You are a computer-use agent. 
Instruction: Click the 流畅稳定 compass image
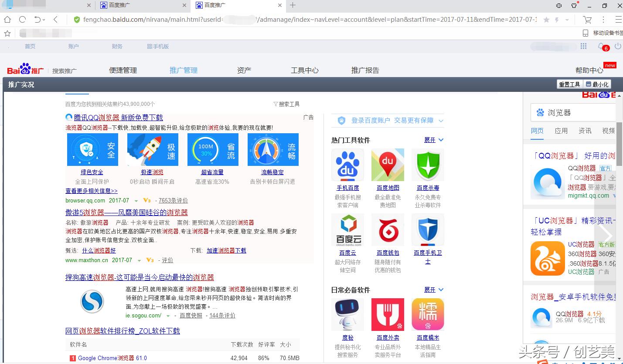pos(273,149)
